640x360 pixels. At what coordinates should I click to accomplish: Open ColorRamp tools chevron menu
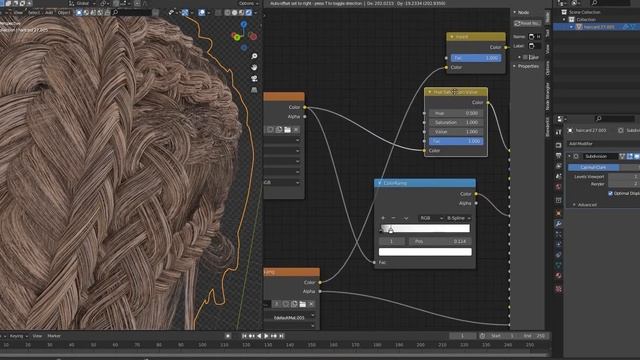click(406, 218)
